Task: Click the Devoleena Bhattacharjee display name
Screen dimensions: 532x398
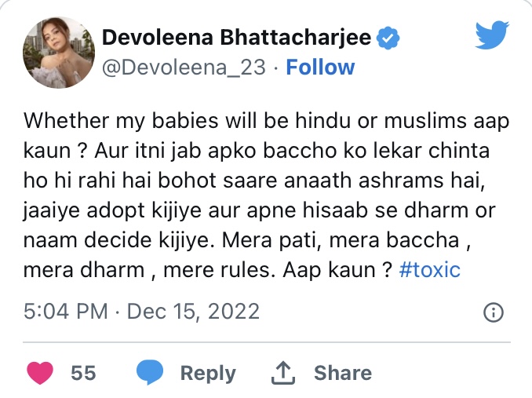Action: tap(239, 37)
